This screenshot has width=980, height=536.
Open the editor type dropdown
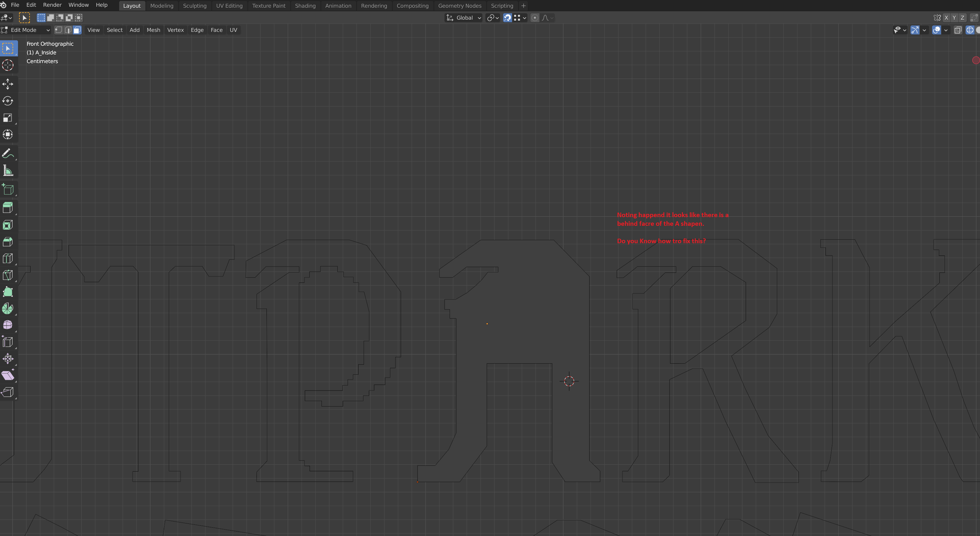click(x=6, y=18)
